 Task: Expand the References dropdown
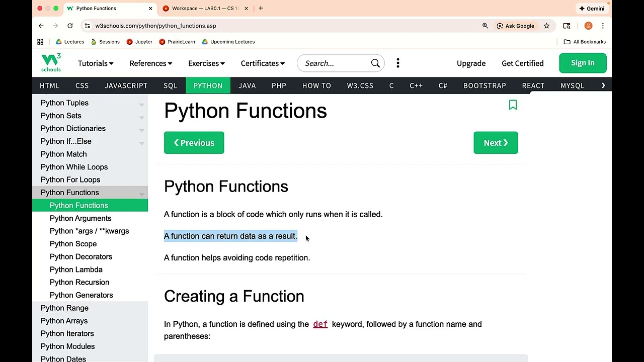click(x=151, y=63)
